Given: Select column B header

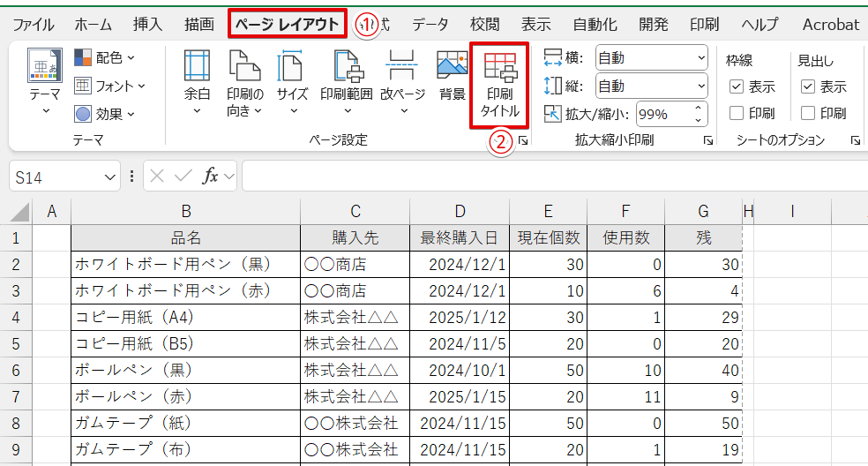Looking at the screenshot, I should (186, 211).
